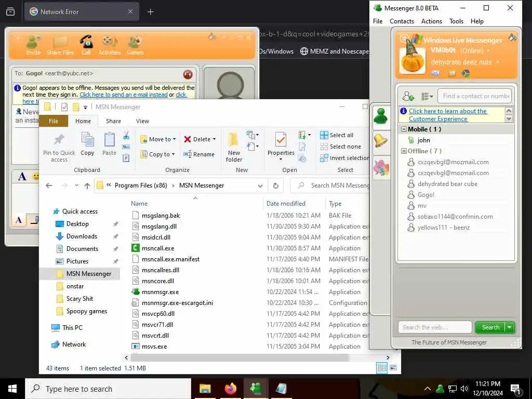Select the msncall.exe file

158,248
